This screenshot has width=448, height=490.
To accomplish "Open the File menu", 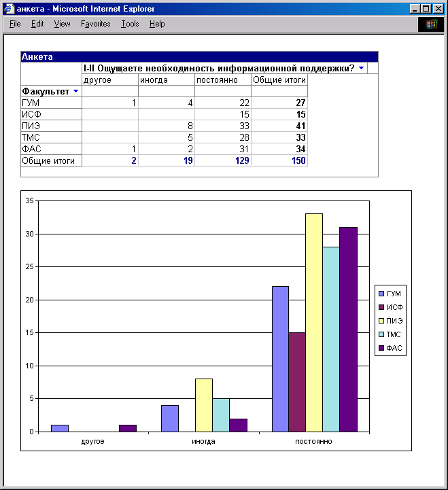I will point(15,24).
